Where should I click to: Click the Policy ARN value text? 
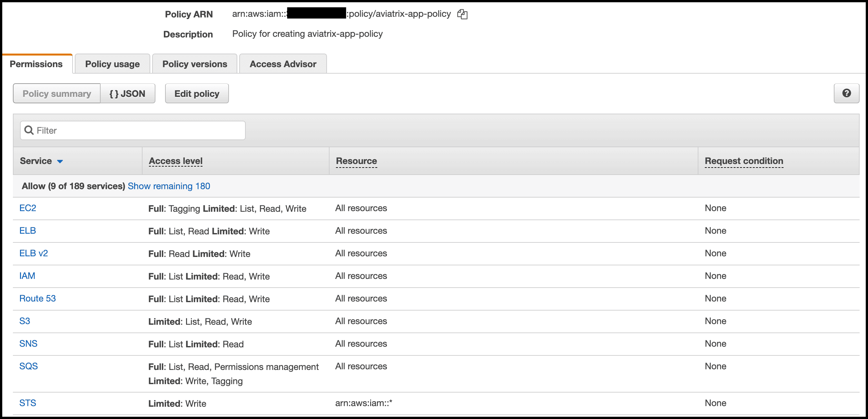[341, 14]
